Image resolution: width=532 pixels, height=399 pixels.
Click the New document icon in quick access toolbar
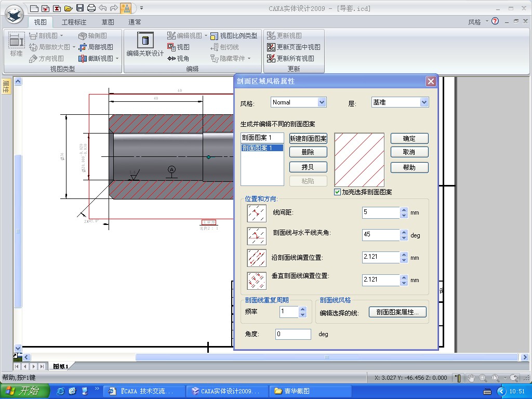[x=34, y=8]
